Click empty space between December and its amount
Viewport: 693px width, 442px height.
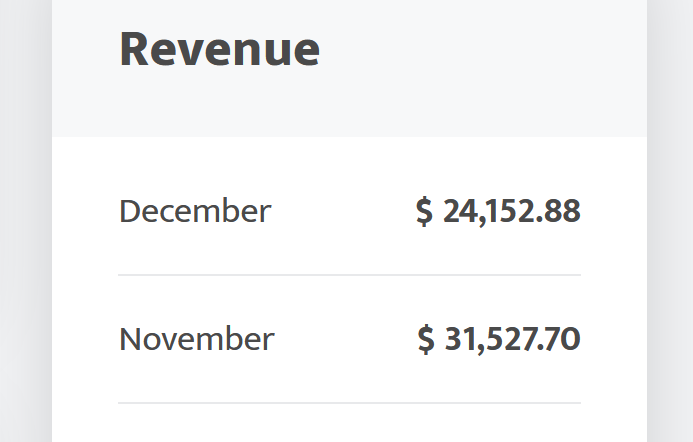342,212
